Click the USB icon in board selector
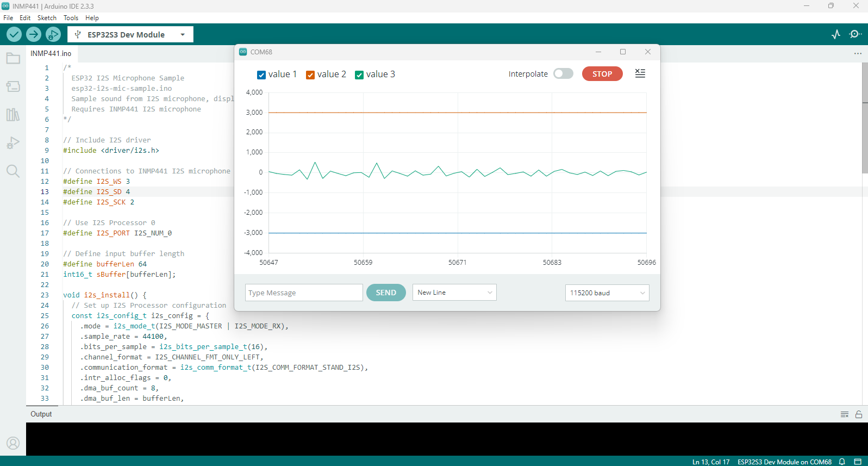The image size is (868, 466). [x=78, y=34]
